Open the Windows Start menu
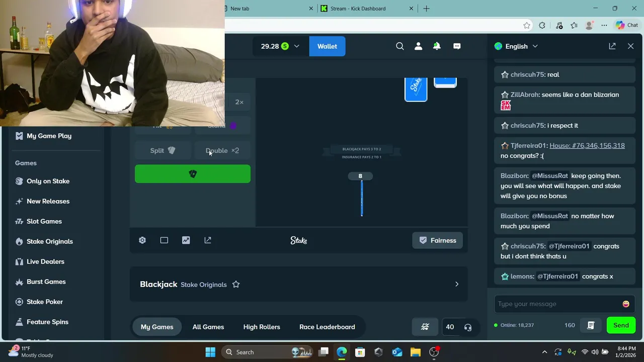 [210, 352]
